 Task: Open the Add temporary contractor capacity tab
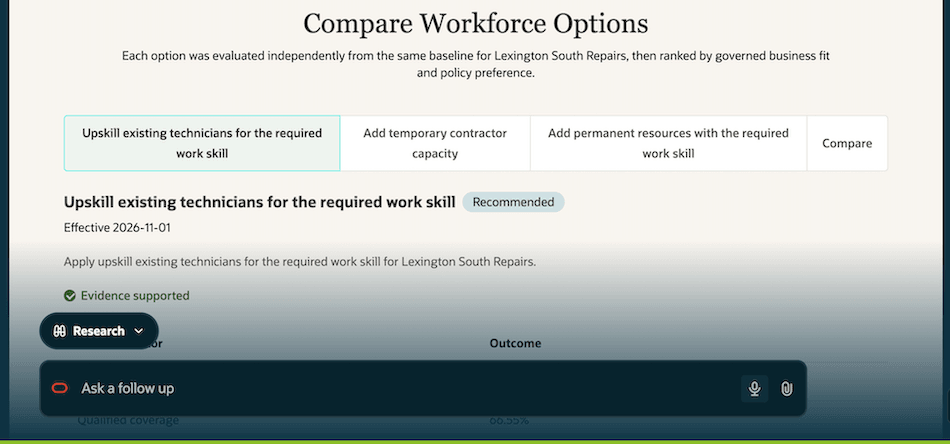point(435,144)
